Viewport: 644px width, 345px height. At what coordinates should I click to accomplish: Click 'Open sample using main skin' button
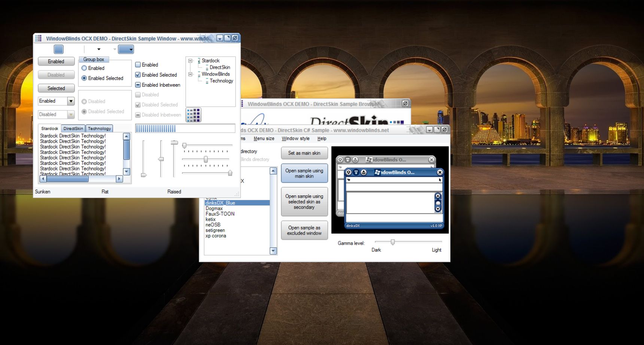click(304, 173)
